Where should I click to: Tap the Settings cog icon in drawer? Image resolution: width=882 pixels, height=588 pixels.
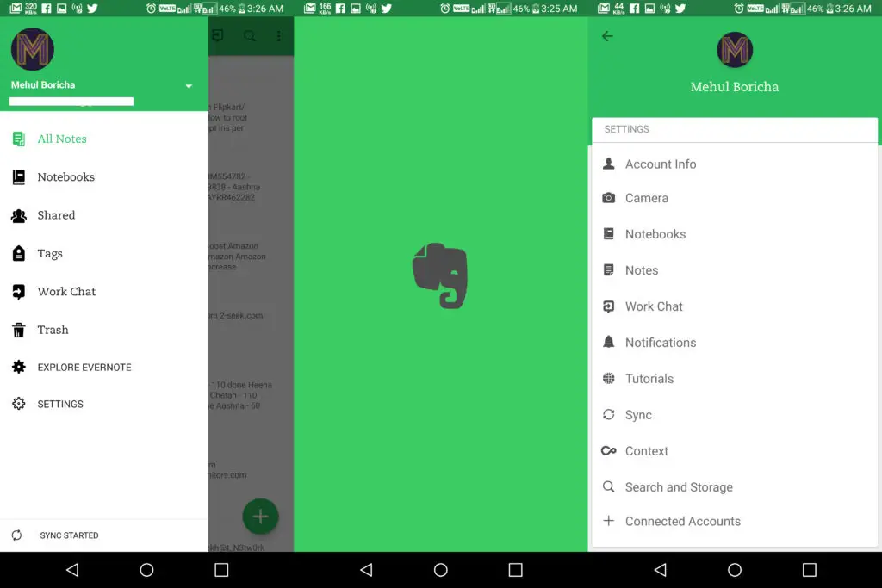click(19, 404)
